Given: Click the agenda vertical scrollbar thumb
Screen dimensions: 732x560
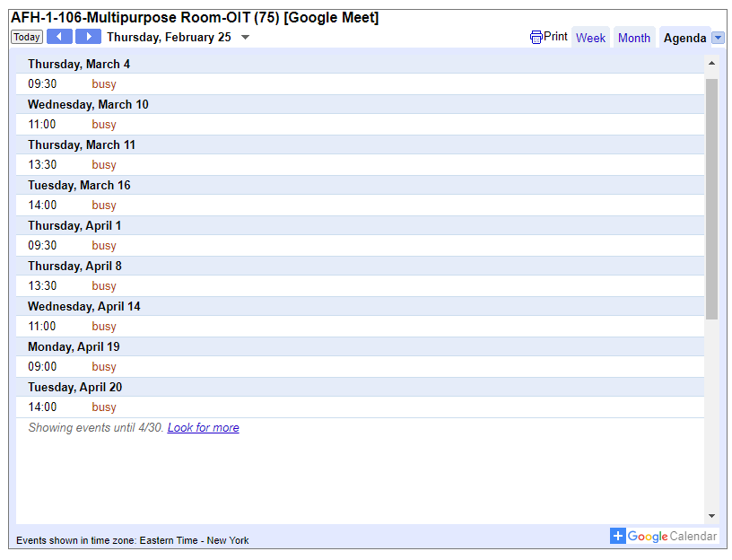Looking at the screenshot, I should [711, 199].
